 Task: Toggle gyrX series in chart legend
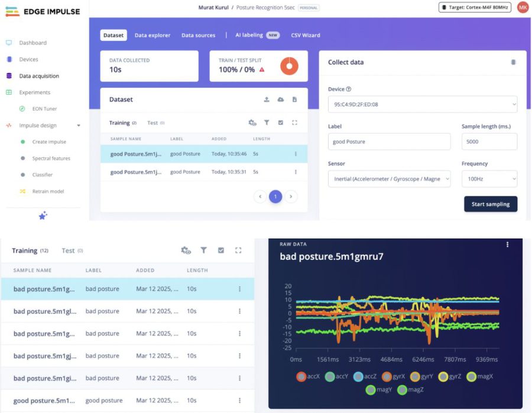coord(394,376)
